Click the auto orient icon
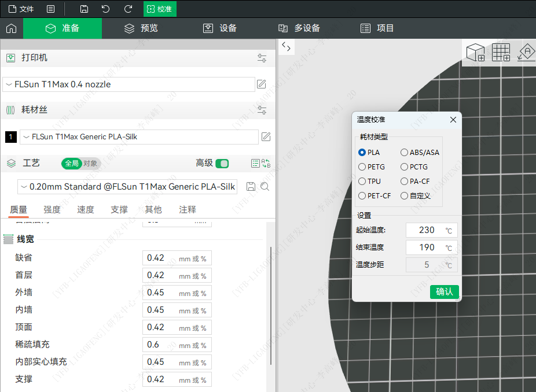 point(526,52)
